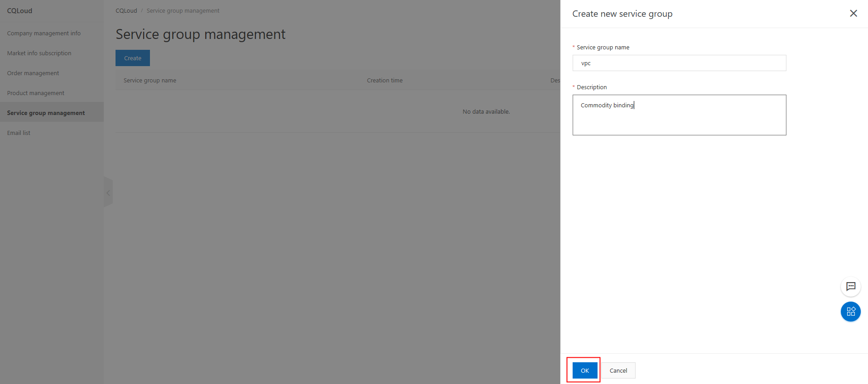Confirm with the OK button
This screenshot has width=868, height=384.
pyautogui.click(x=585, y=370)
